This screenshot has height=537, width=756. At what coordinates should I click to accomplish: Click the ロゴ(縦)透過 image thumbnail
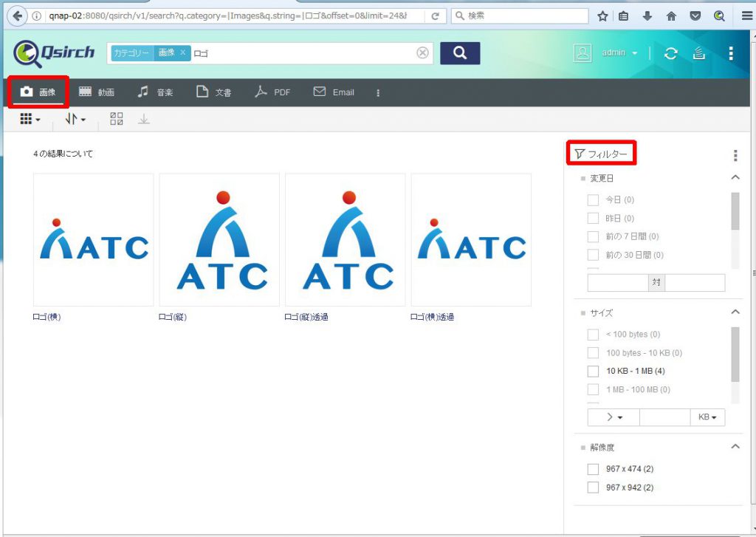tap(346, 240)
